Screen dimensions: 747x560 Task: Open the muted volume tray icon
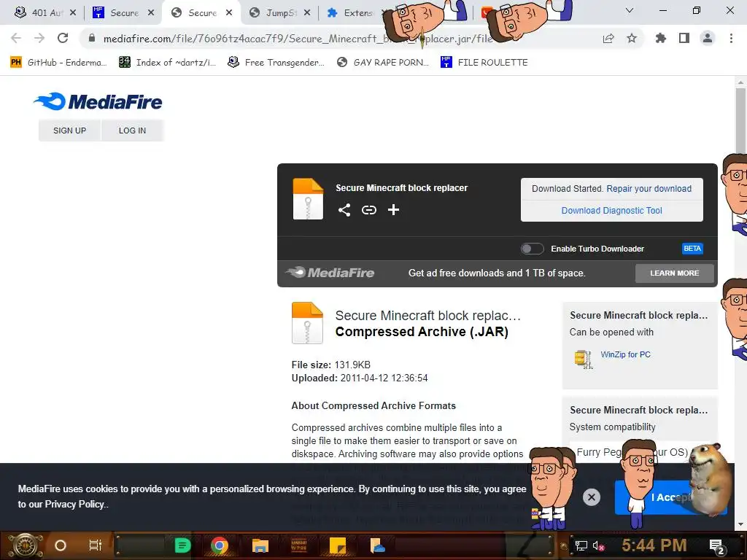(599, 545)
